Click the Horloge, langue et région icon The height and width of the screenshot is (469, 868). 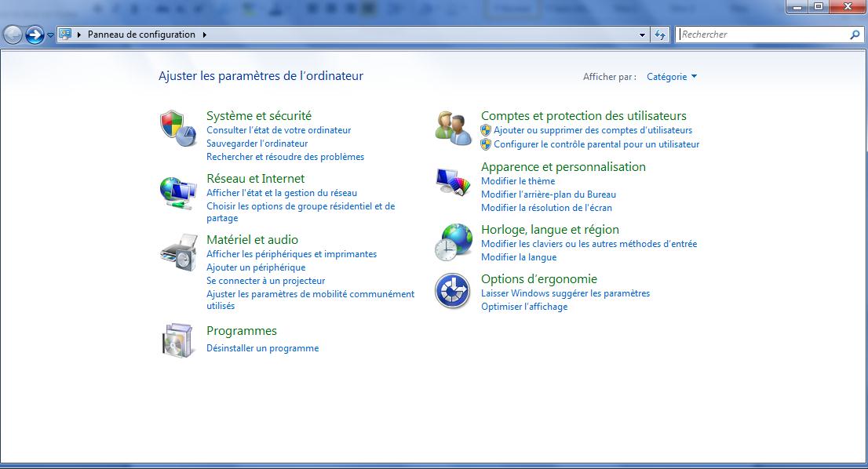click(x=453, y=242)
